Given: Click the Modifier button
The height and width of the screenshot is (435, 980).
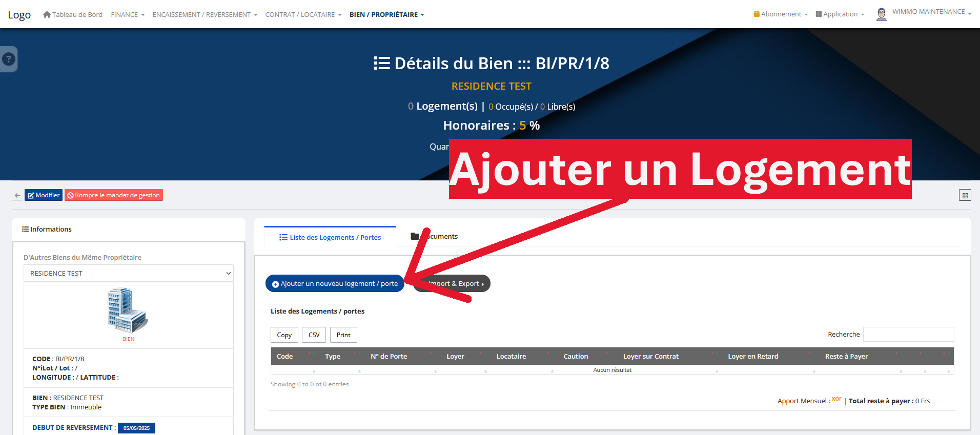Looking at the screenshot, I should [44, 195].
